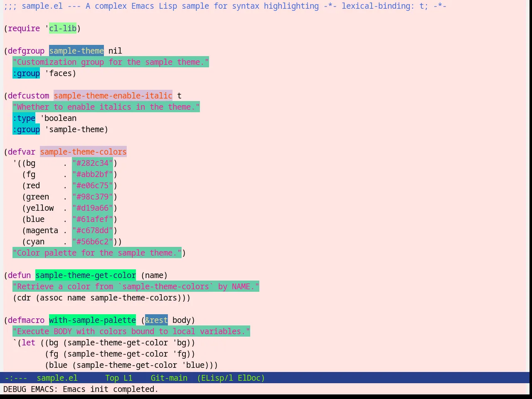
Task: Click Git-main in the mode line
Action: coord(169,378)
